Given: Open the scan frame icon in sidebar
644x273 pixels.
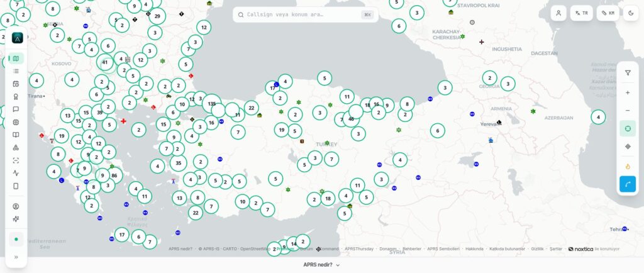Looking at the screenshot, I should point(16,160).
